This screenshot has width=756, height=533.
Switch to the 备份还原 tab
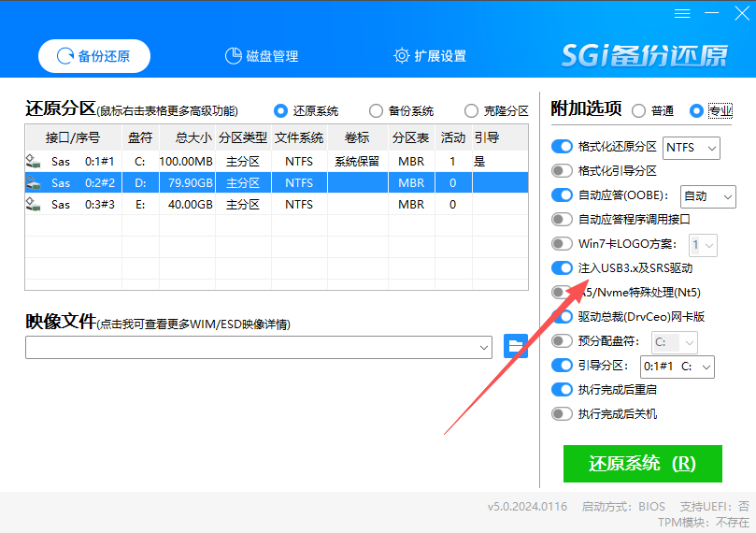[x=94, y=56]
